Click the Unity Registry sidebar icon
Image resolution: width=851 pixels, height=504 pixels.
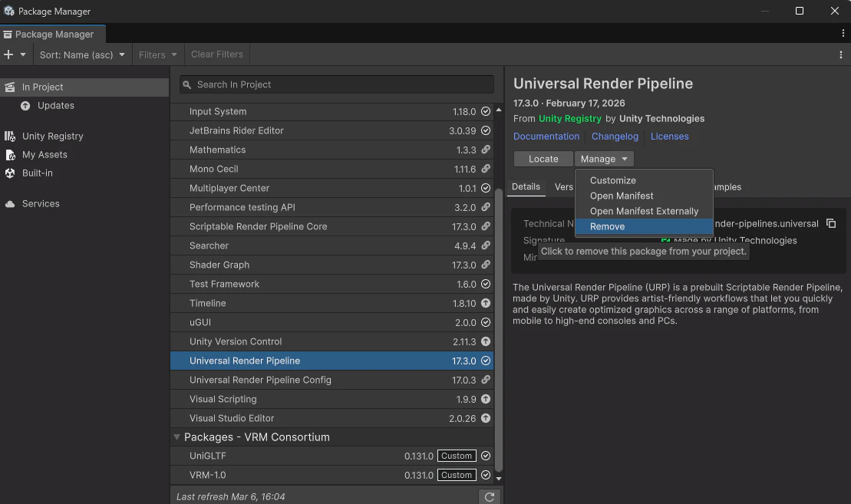10,136
